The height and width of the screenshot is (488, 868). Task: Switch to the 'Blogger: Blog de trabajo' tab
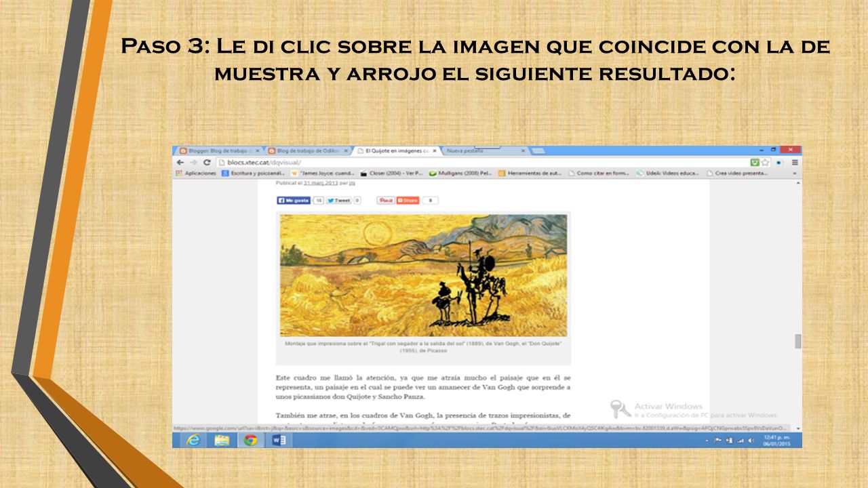click(x=218, y=150)
